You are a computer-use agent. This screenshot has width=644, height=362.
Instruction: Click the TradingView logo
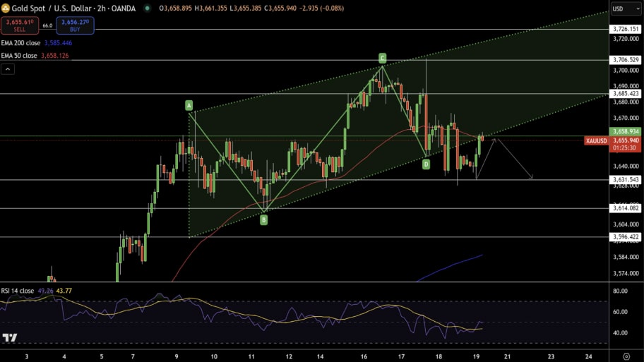[x=9, y=338]
